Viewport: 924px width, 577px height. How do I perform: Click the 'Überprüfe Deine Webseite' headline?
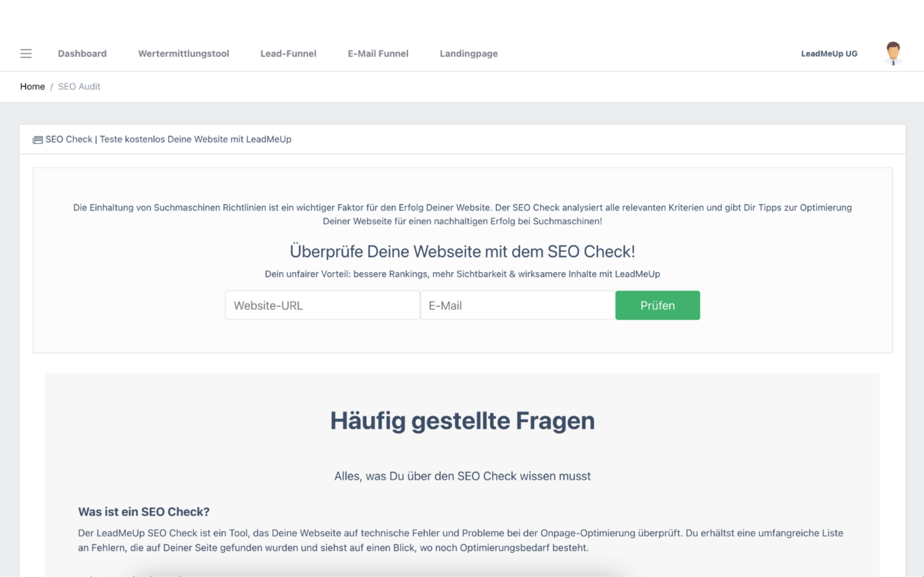pos(462,251)
